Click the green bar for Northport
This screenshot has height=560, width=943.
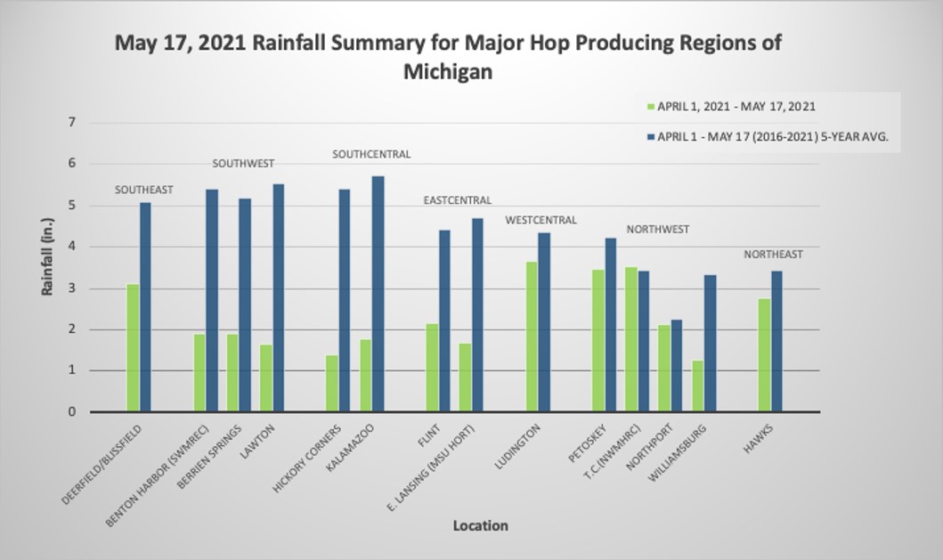point(664,368)
